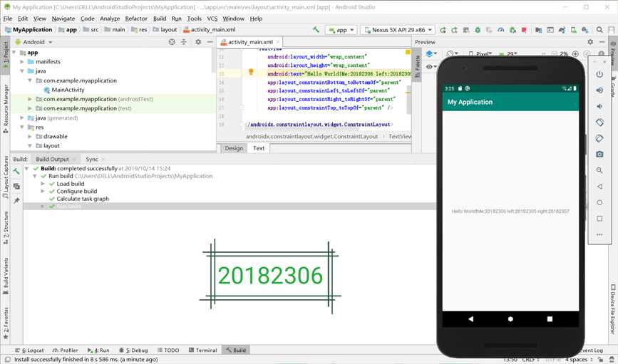Viewport: 618px width, 364px height.
Task: Open AVD Manager from the toolbar
Action: coord(574,29)
